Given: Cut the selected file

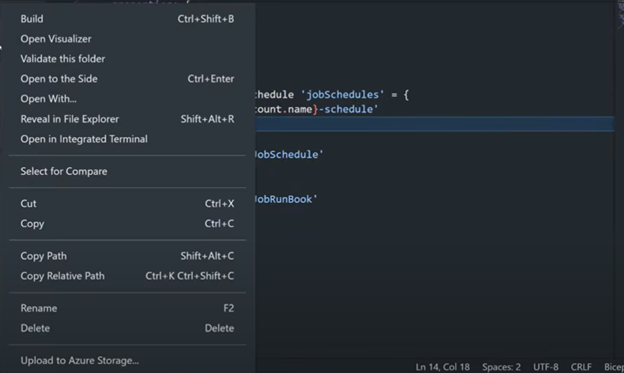Looking at the screenshot, I should (x=127, y=203).
